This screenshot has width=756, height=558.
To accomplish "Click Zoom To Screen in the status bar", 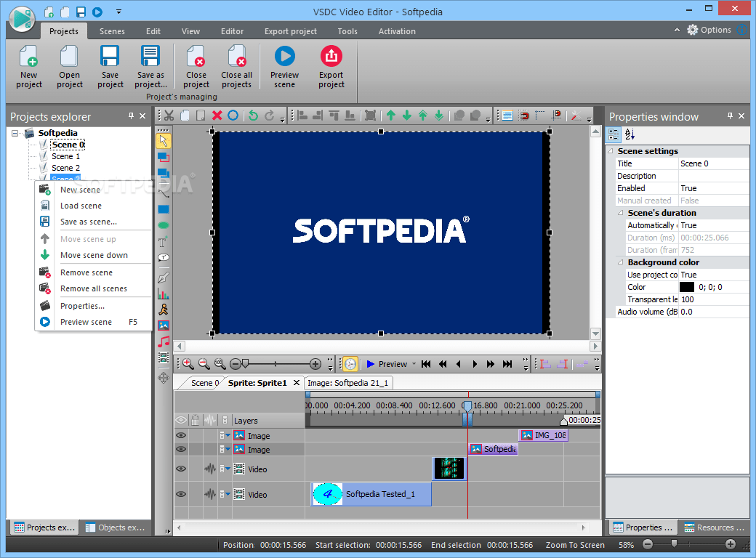I will [574, 544].
